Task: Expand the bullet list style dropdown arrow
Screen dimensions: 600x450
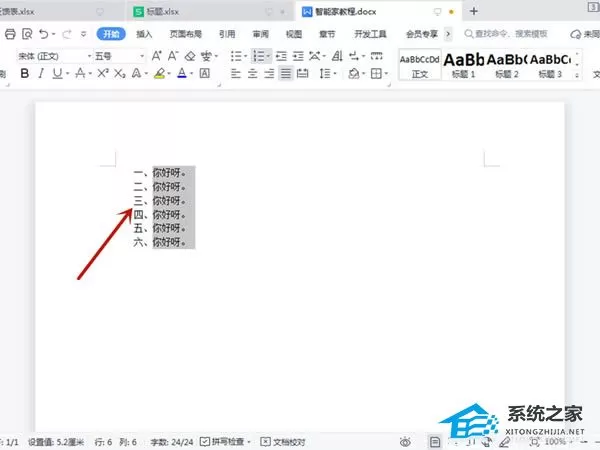Action: tap(246, 56)
